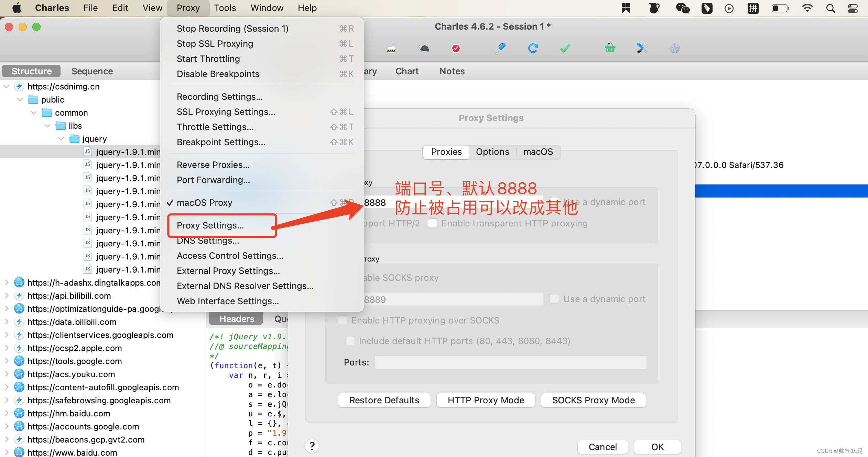Image resolution: width=868 pixels, height=457 pixels.
Task: Click the throttling turtle toolbar icon
Action: click(x=424, y=48)
